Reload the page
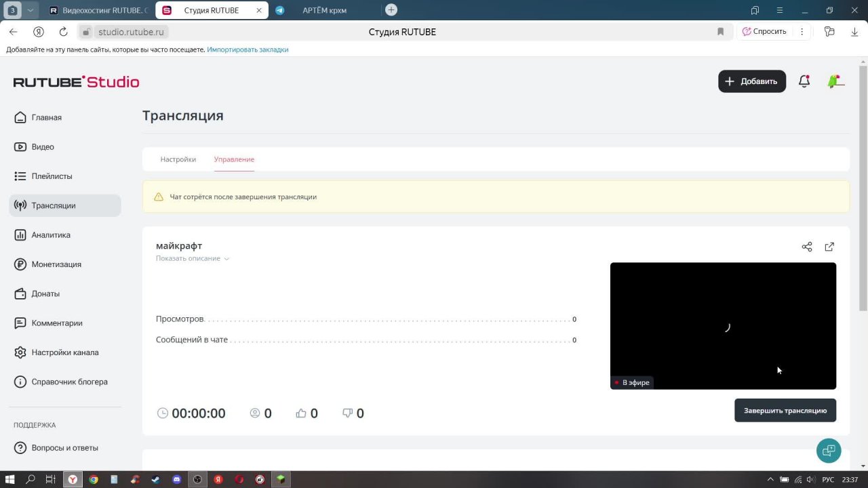The image size is (868, 488). point(63,32)
